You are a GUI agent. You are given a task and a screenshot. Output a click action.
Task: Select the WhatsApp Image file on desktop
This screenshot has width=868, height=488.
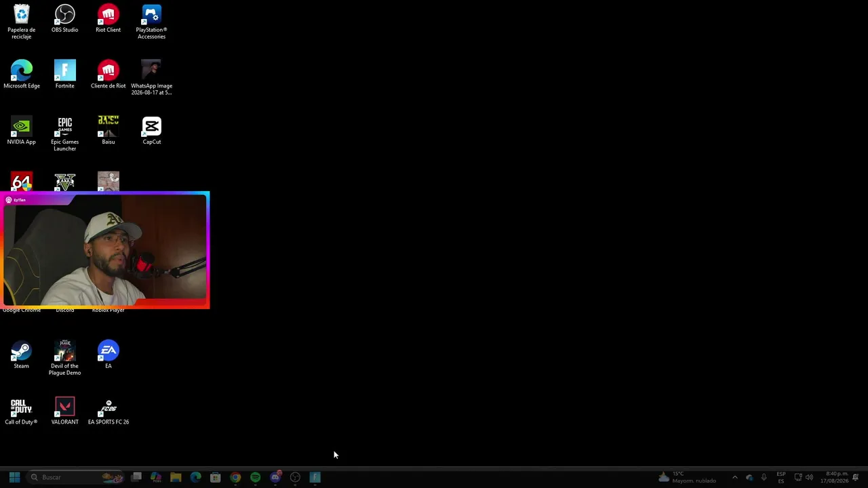[152, 78]
